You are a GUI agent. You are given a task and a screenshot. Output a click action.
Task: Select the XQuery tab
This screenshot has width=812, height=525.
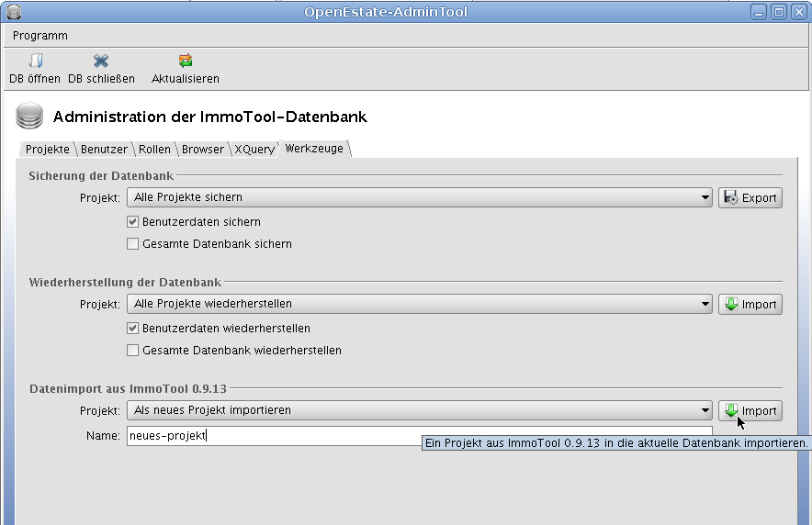[254, 149]
